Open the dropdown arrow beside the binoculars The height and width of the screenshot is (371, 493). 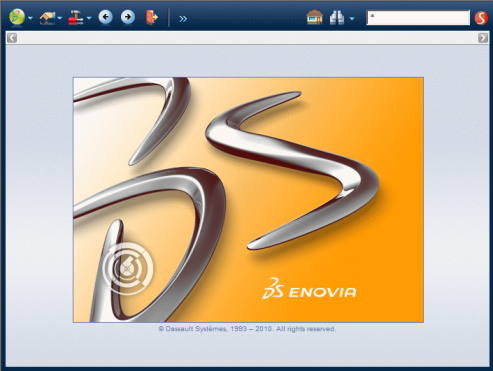(x=352, y=19)
